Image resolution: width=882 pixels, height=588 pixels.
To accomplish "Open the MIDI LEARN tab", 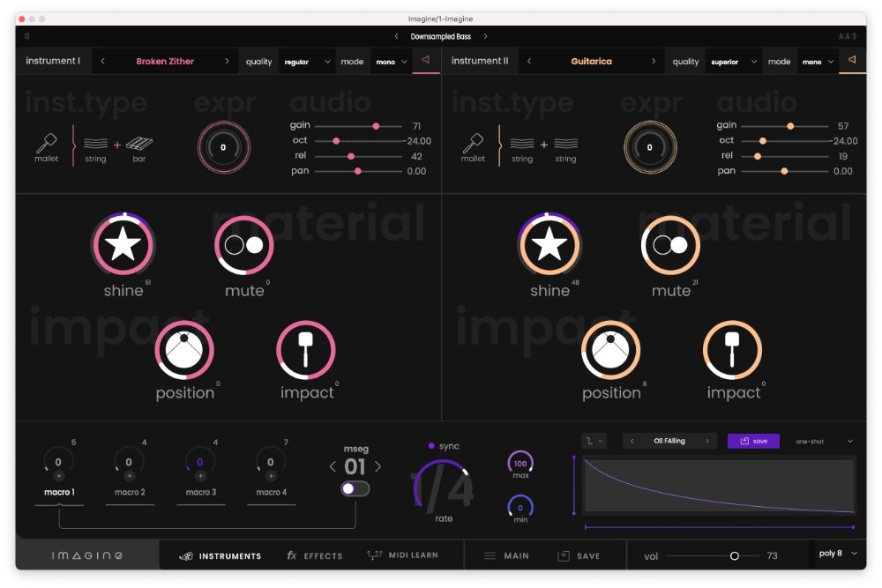I will [x=402, y=555].
